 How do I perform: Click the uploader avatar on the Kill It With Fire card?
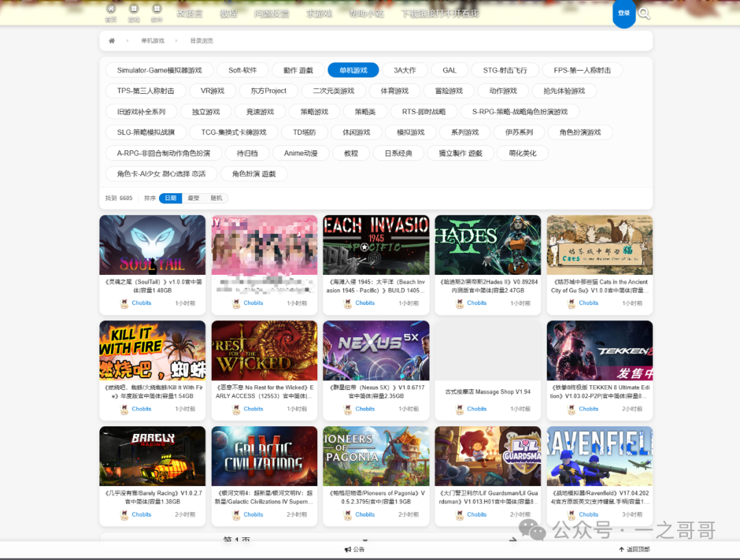(125, 409)
